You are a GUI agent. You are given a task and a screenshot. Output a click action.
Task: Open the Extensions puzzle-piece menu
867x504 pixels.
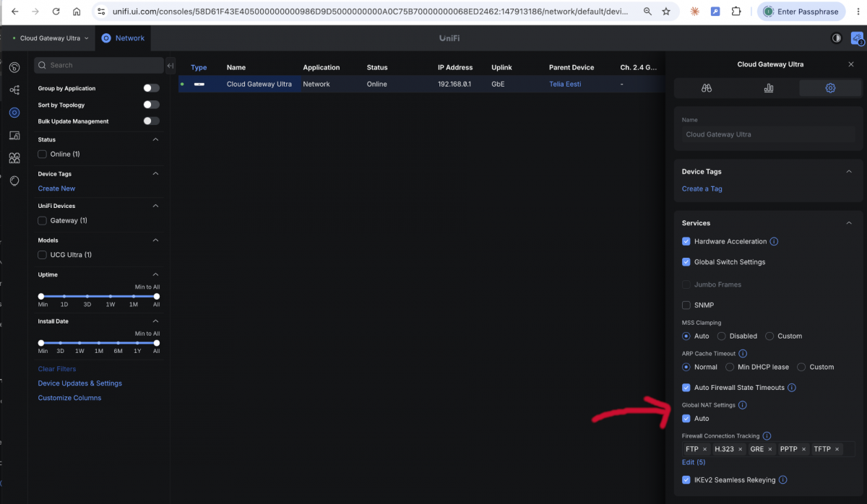736,12
